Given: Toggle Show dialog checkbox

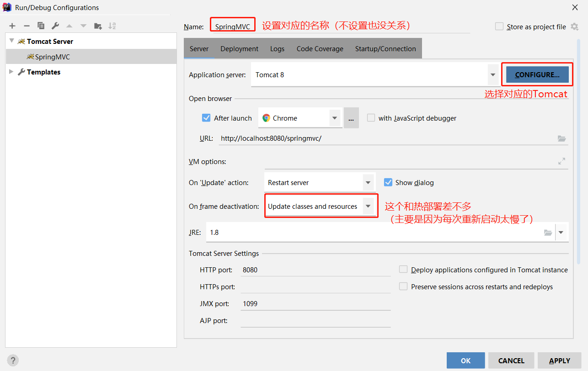Looking at the screenshot, I should click(388, 182).
